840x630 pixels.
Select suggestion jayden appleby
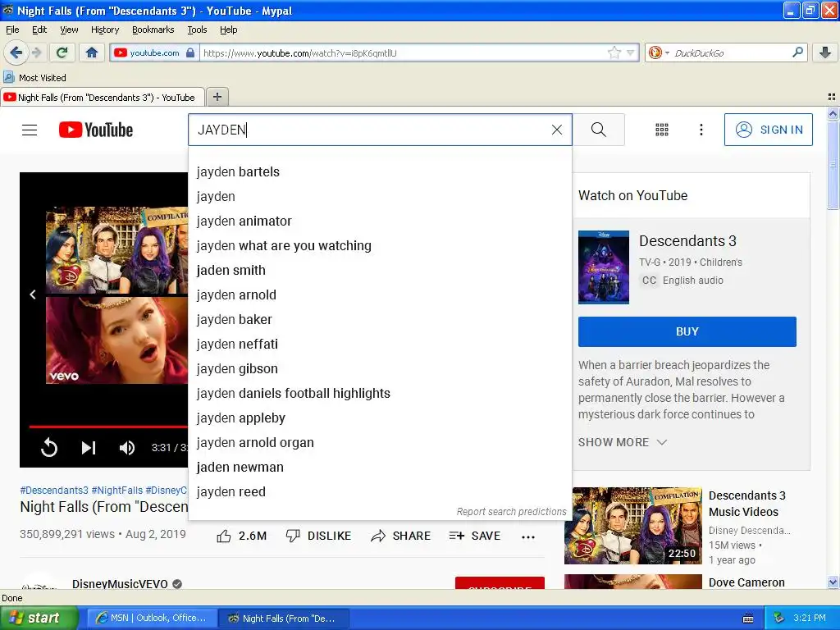380,418
